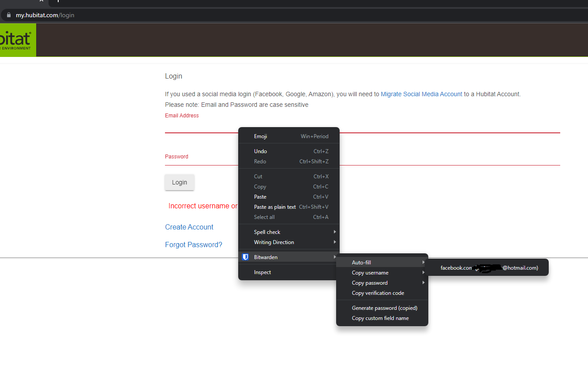Click the Hubitat logo in the page header
Image resolution: width=588 pixels, height=365 pixels.
pyautogui.click(x=18, y=40)
